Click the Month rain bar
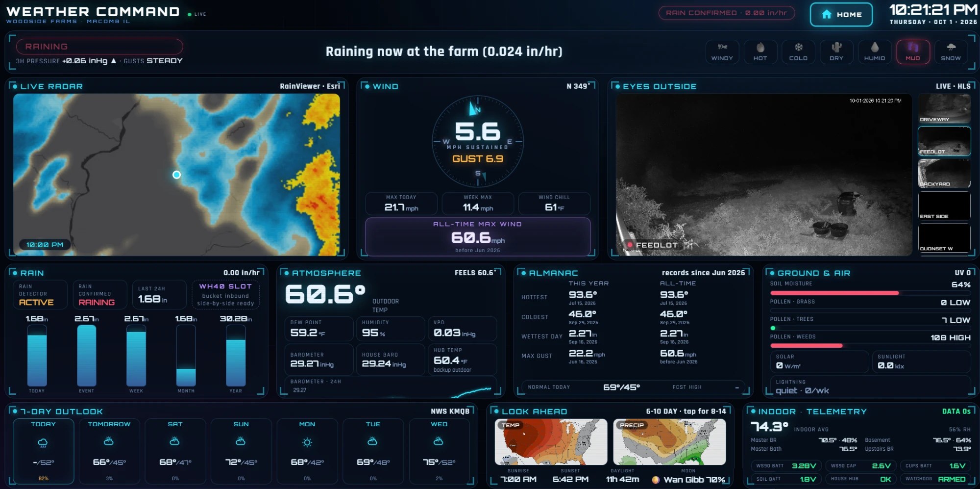 tap(186, 356)
